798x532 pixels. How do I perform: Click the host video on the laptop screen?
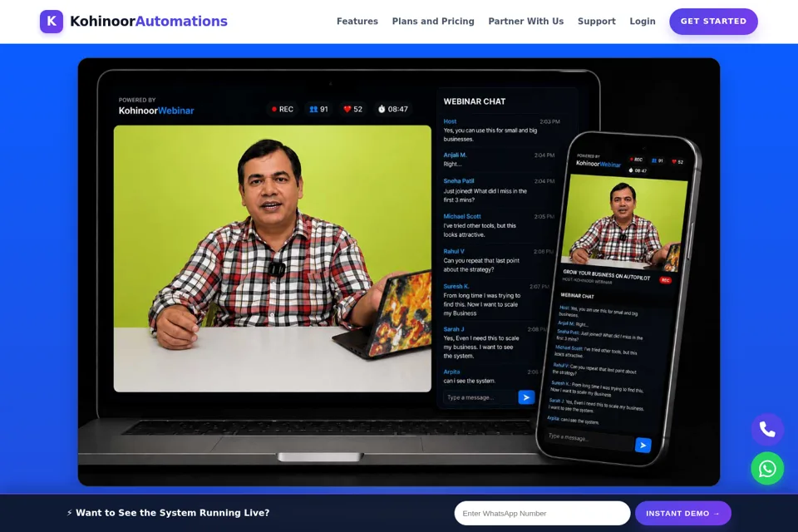[x=273, y=259]
